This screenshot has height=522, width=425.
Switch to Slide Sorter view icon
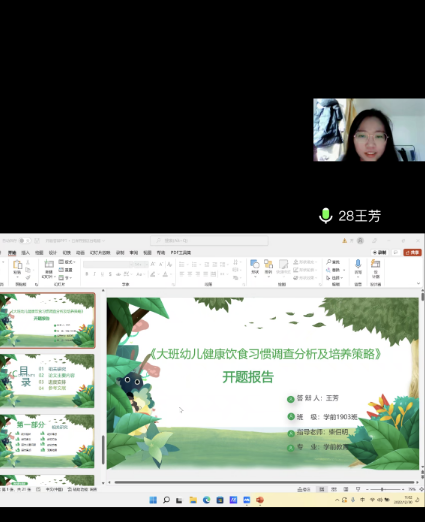point(334,489)
